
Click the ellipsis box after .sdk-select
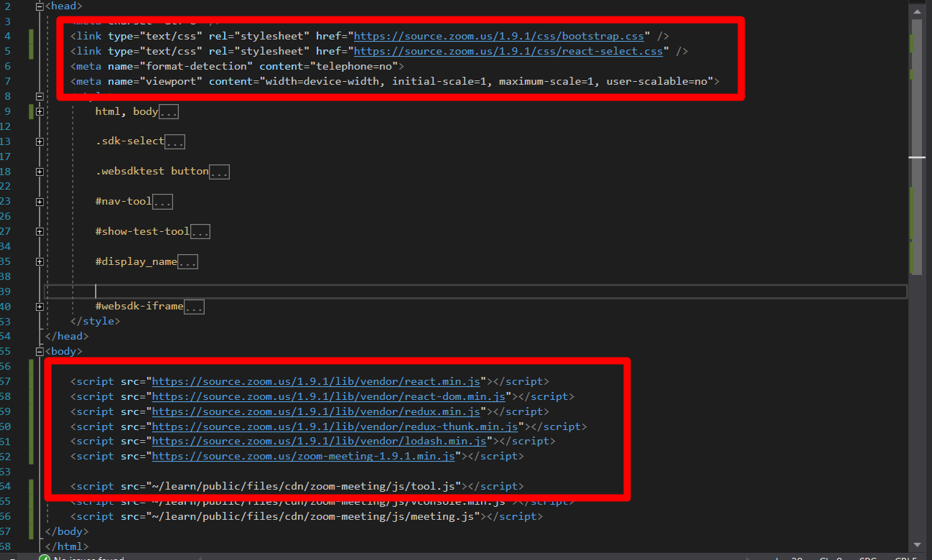[x=175, y=142]
